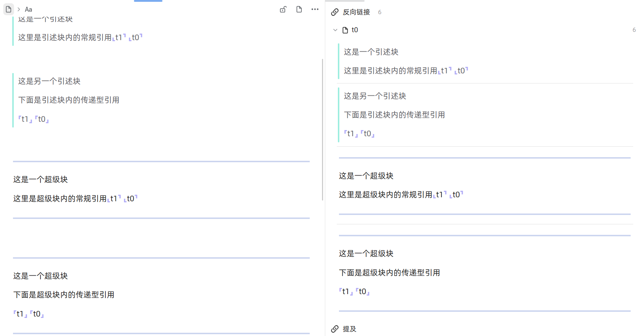Click the mentions link icon beside 提及
The width and height of the screenshot is (644, 336).
335,329
